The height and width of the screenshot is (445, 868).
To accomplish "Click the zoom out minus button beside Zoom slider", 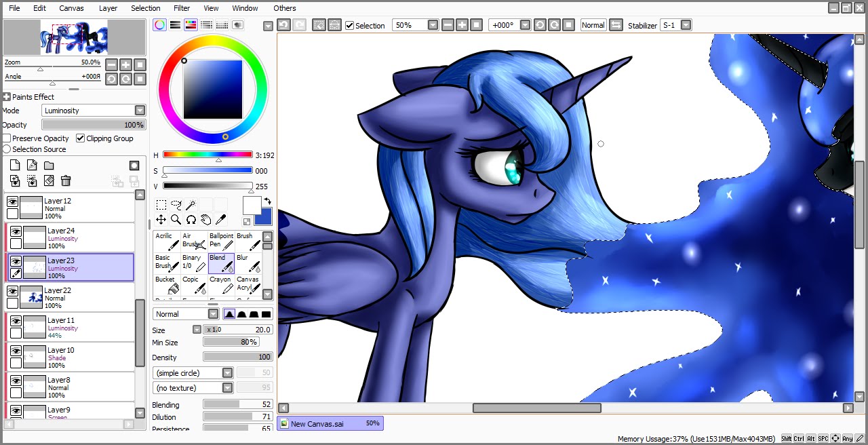I will click(x=111, y=64).
